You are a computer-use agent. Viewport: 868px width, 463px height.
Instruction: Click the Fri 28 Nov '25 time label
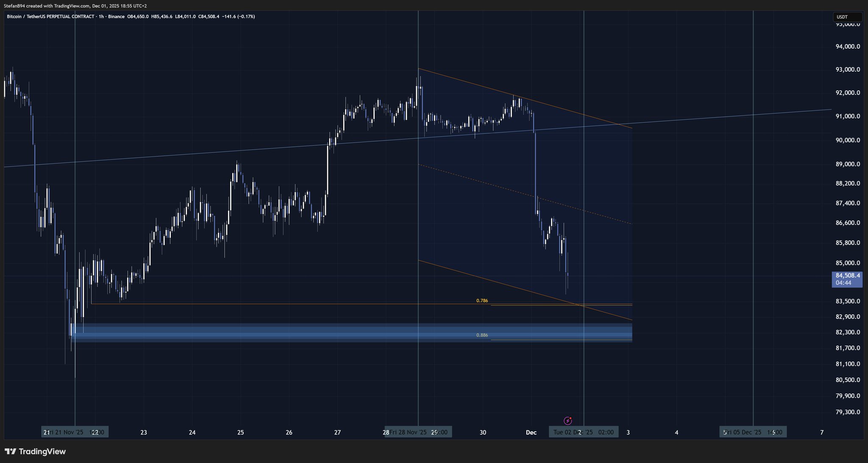click(418, 432)
